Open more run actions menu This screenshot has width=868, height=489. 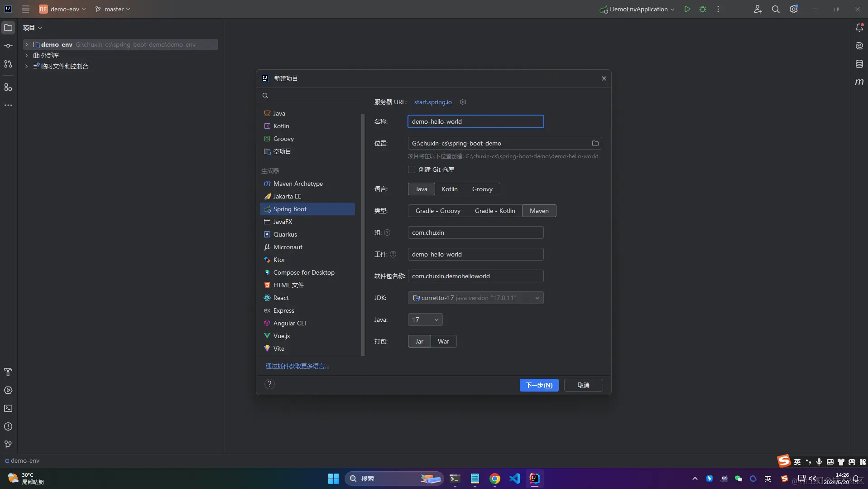718,9
